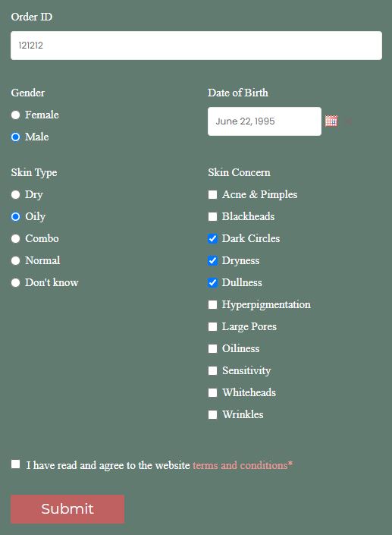Click the Date of Birth field
The width and height of the screenshot is (392, 535).
[x=265, y=121]
